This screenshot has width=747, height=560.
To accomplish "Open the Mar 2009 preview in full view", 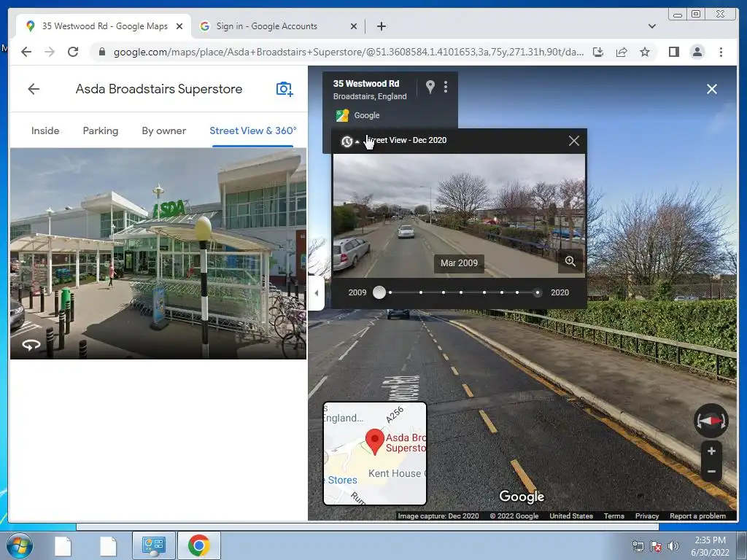I will click(x=570, y=261).
